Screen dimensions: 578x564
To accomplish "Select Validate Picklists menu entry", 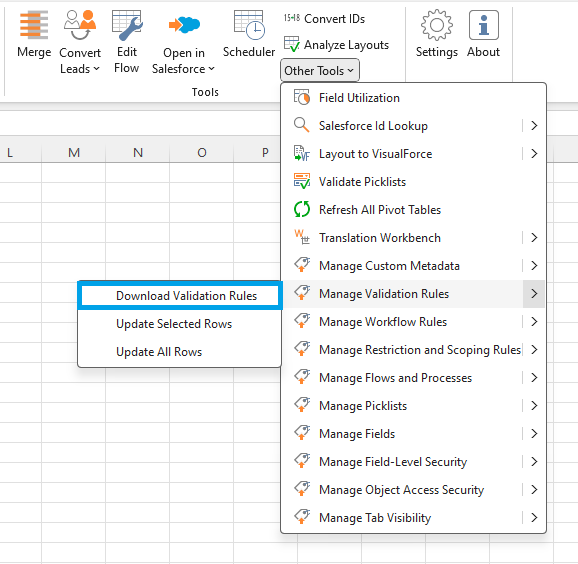I will [413, 181].
